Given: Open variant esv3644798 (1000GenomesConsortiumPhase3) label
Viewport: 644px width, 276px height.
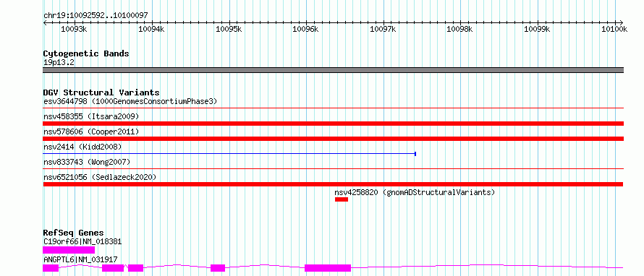Looking at the screenshot, I should (130, 101).
